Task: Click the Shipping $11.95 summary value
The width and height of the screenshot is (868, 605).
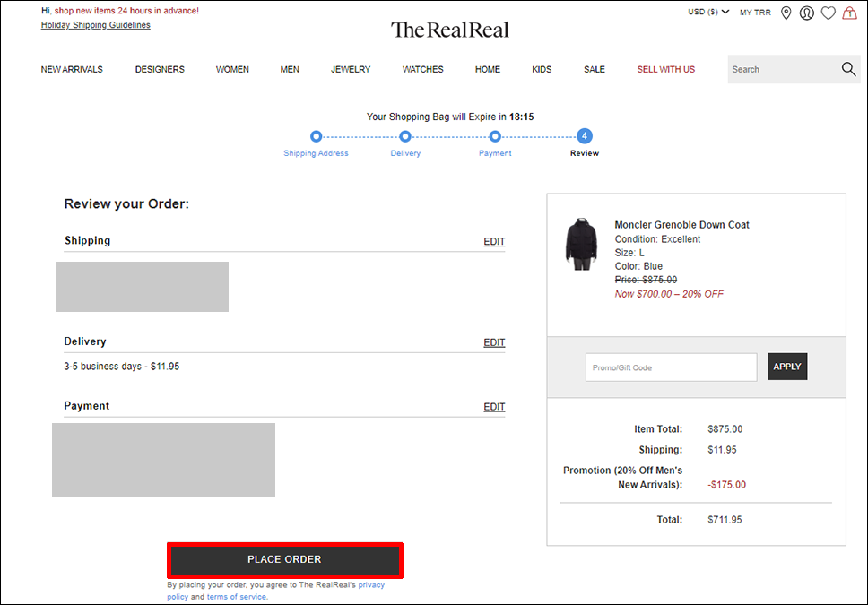Action: coord(722,450)
